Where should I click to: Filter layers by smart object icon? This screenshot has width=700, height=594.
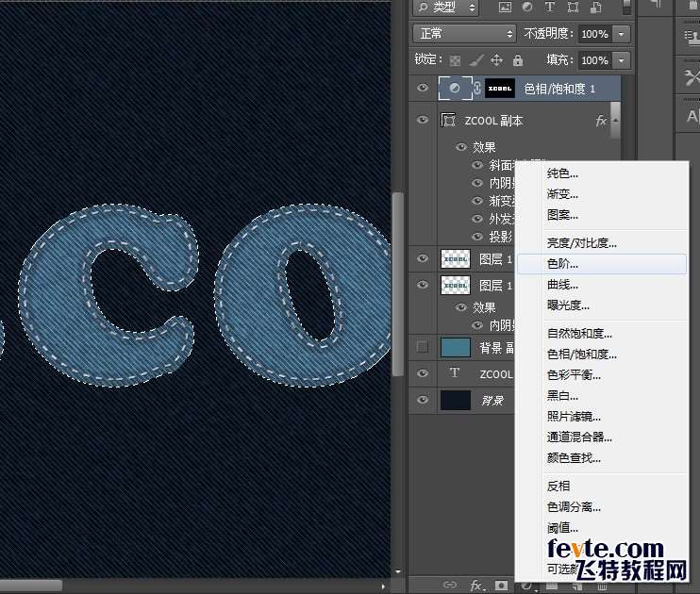[596, 8]
